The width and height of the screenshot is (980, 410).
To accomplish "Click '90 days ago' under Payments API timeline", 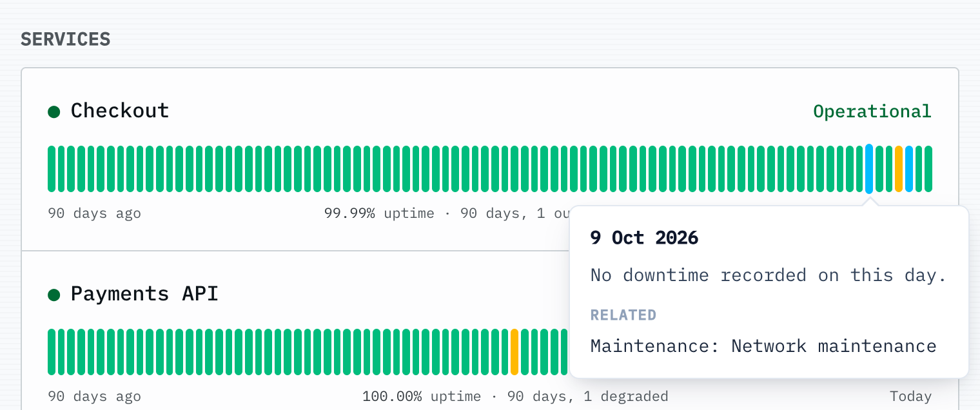I will click(94, 396).
